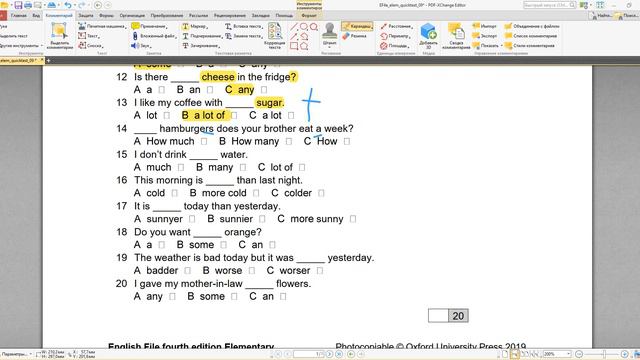Open Коррекция текста tool
This screenshot has height=360, width=640.
coord(275,36)
